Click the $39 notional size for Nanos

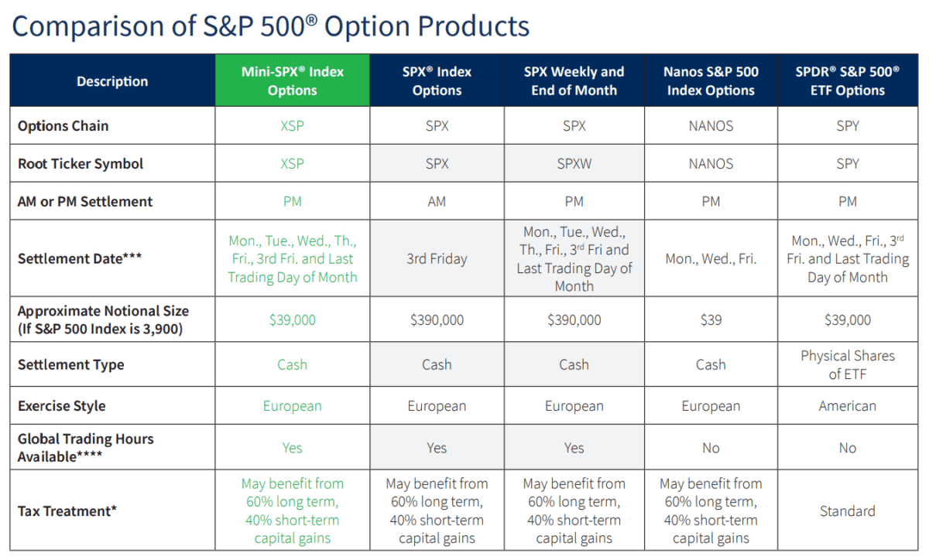coord(711,319)
